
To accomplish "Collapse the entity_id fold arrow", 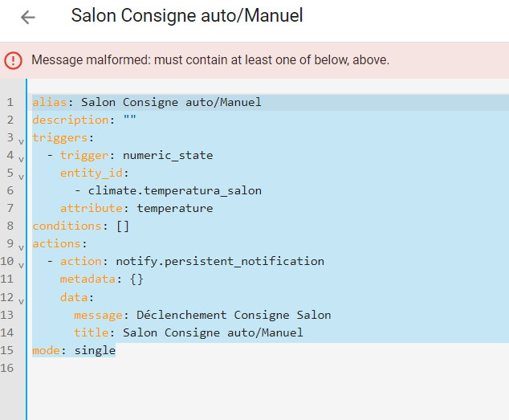I will pos(21,177).
